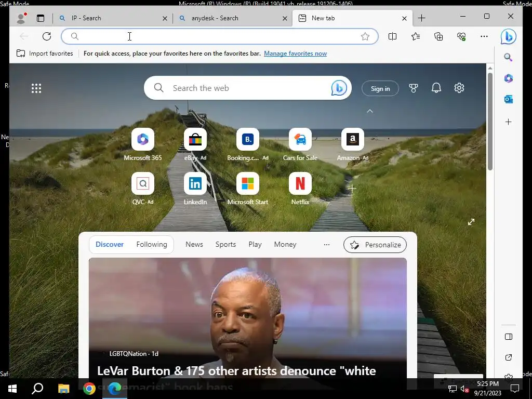Open link in new window sidebar icon

(508, 357)
